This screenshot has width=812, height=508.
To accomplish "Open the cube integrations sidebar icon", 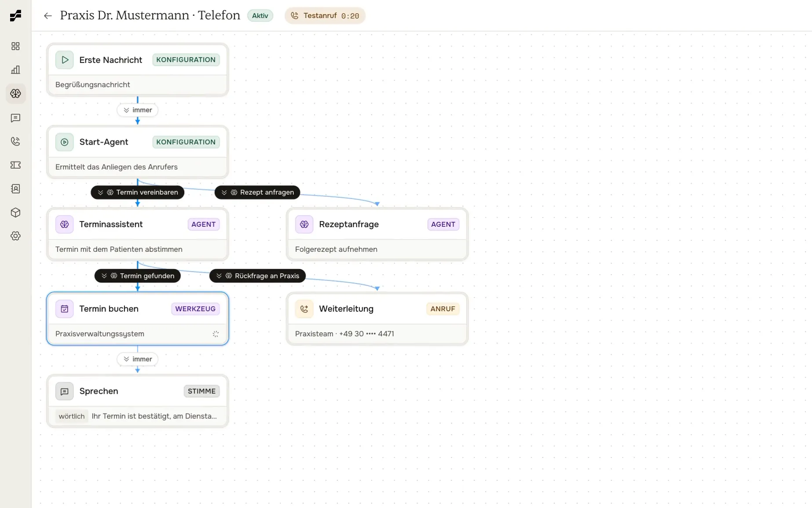I will [x=15, y=213].
